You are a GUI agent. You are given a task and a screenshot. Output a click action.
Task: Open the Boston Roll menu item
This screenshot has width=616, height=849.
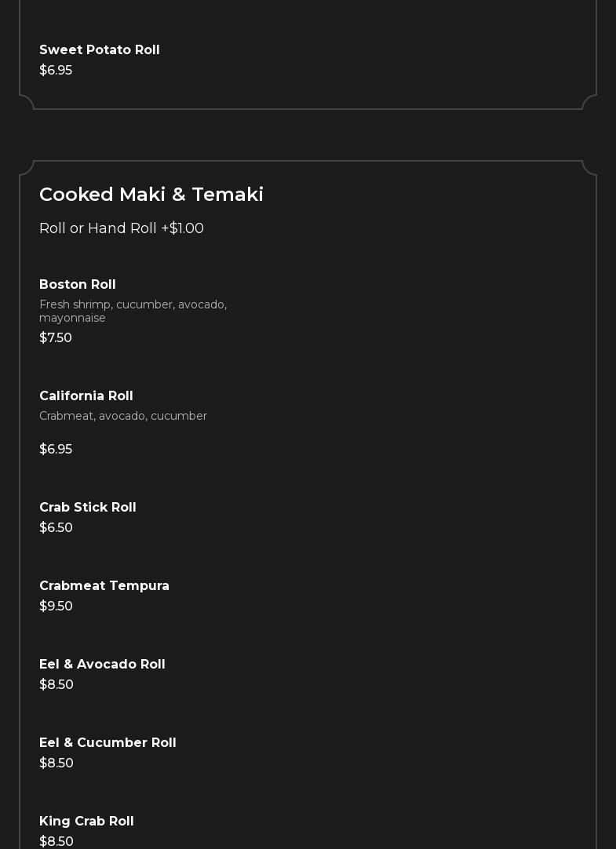pos(78,285)
